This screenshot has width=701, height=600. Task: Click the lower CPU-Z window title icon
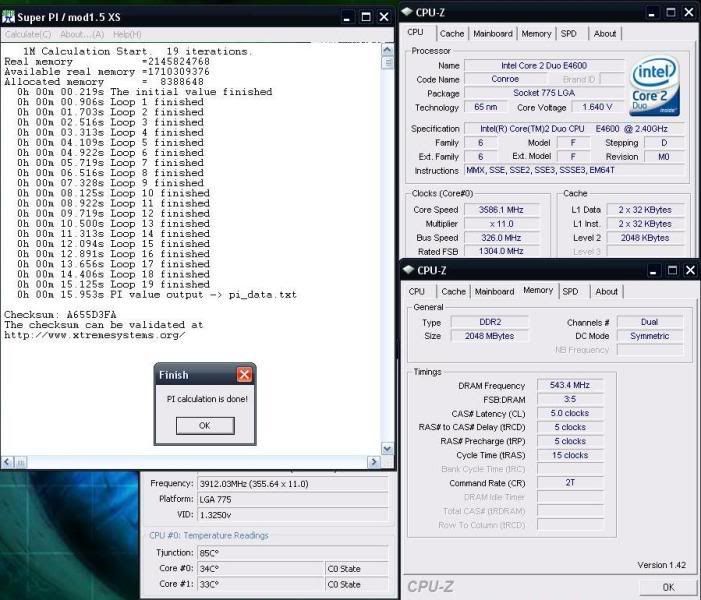(x=410, y=270)
